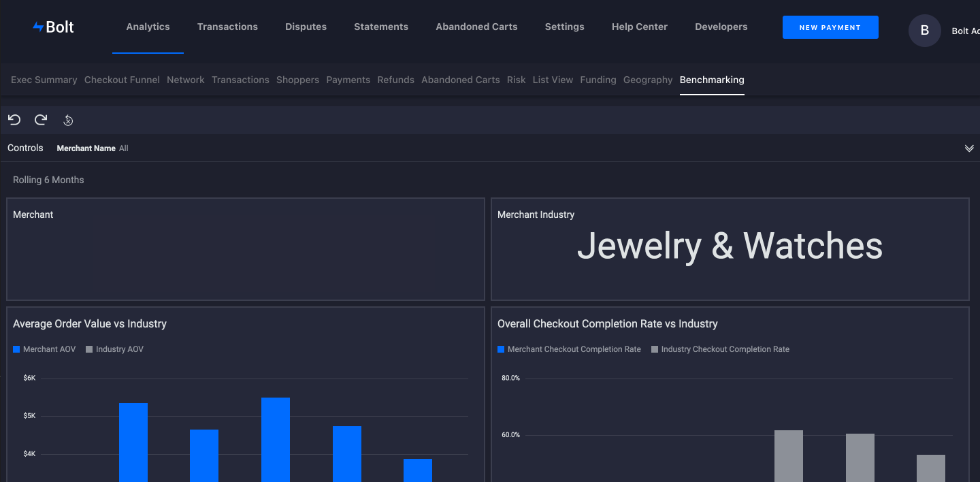The width and height of the screenshot is (980, 482).
Task: Click the Bolt account name text
Action: 965,31
